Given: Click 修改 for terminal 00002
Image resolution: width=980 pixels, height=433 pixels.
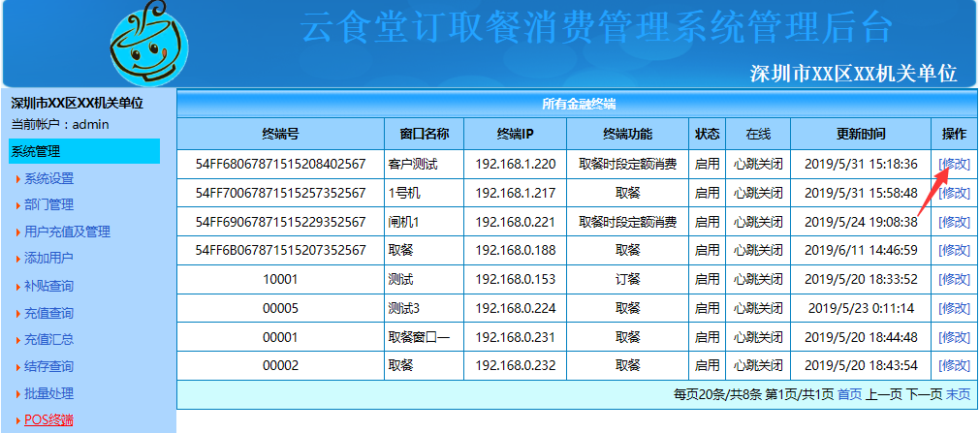Looking at the screenshot, I should 954,365.
